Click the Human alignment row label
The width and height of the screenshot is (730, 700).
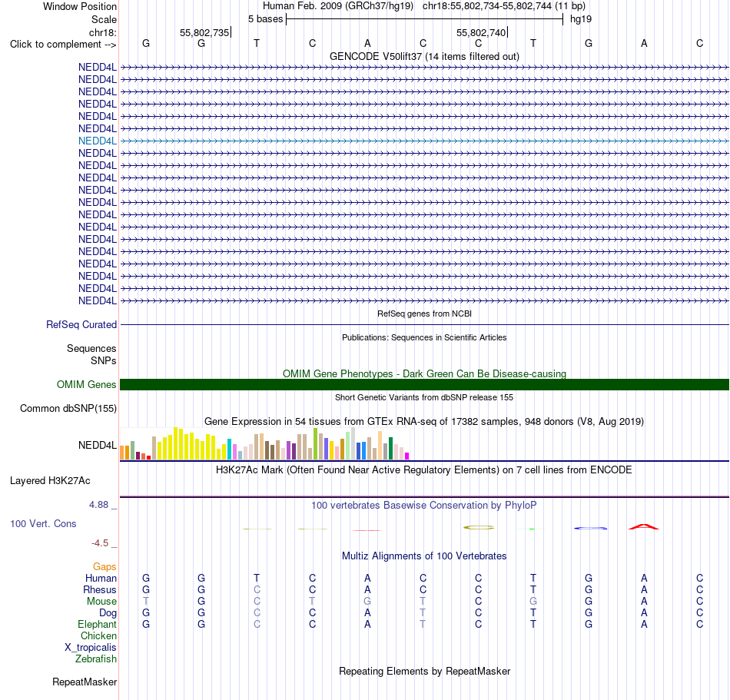coord(101,578)
